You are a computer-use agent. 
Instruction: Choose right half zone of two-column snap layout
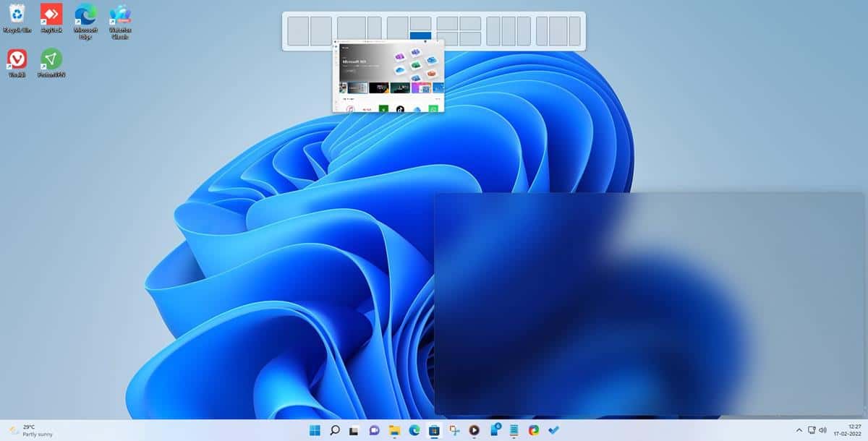click(x=321, y=31)
